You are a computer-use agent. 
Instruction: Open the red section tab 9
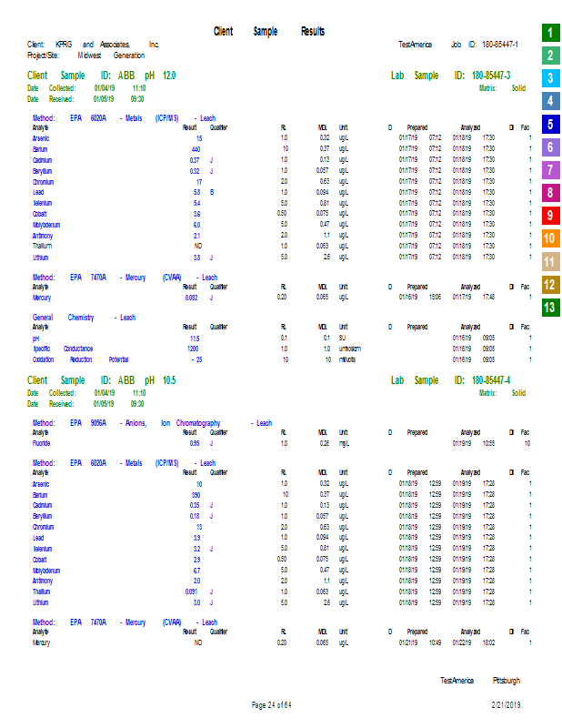point(550,216)
